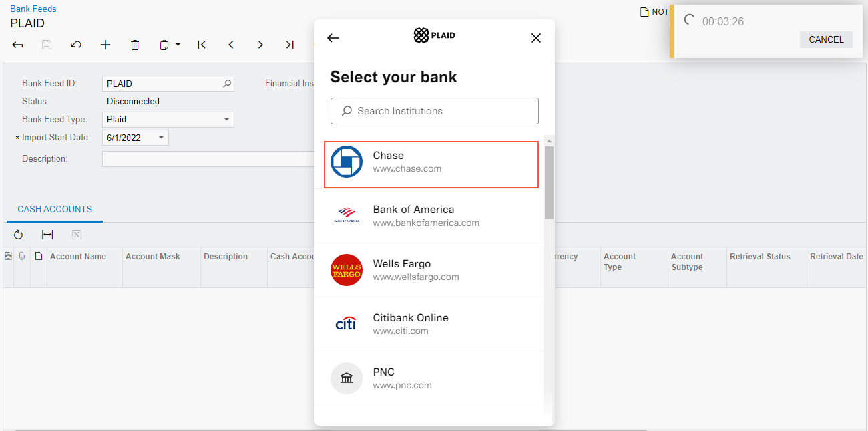Image resolution: width=868 pixels, height=431 pixels.
Task: Click the bank list scrollbar thumb
Action: click(549, 182)
